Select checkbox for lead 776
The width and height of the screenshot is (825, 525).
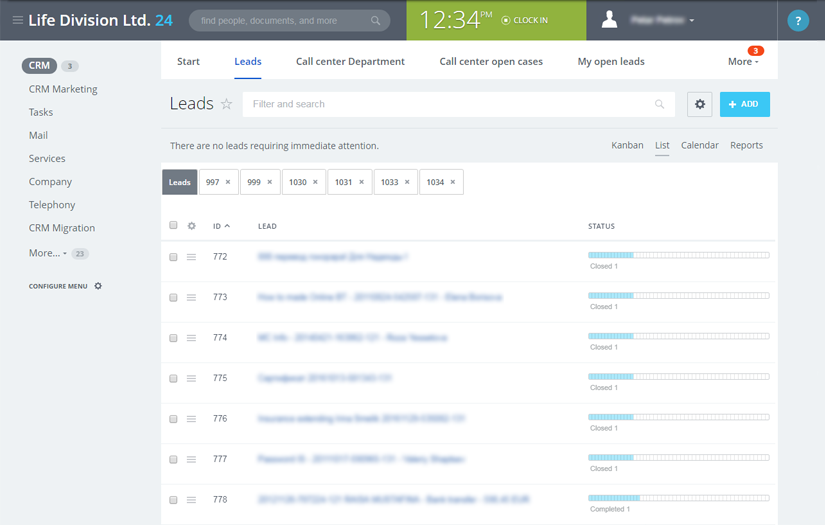click(173, 419)
